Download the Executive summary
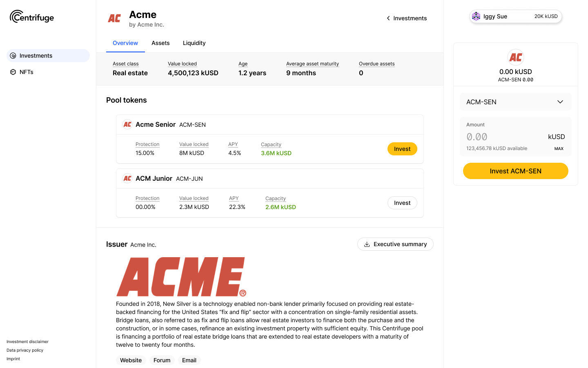The image size is (588, 368). coord(395,244)
